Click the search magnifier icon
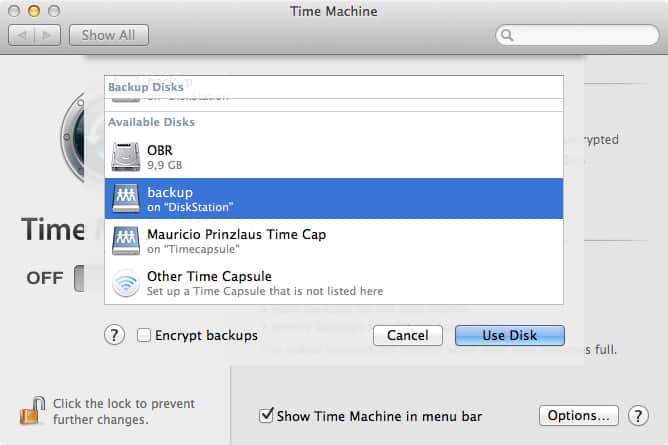The height and width of the screenshot is (445, 668). click(x=507, y=35)
